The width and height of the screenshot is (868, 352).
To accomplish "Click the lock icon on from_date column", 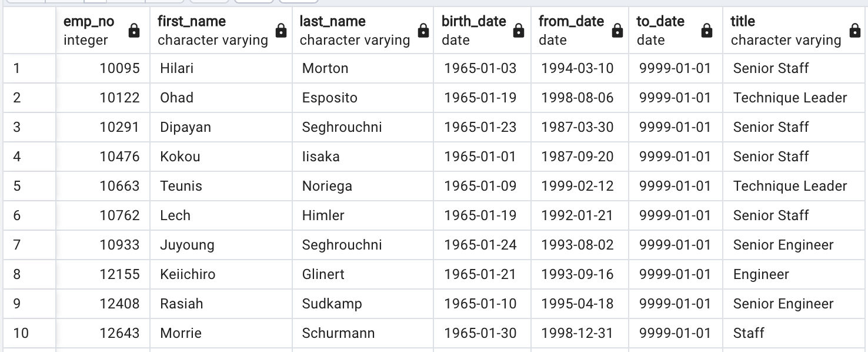I will coord(616,31).
